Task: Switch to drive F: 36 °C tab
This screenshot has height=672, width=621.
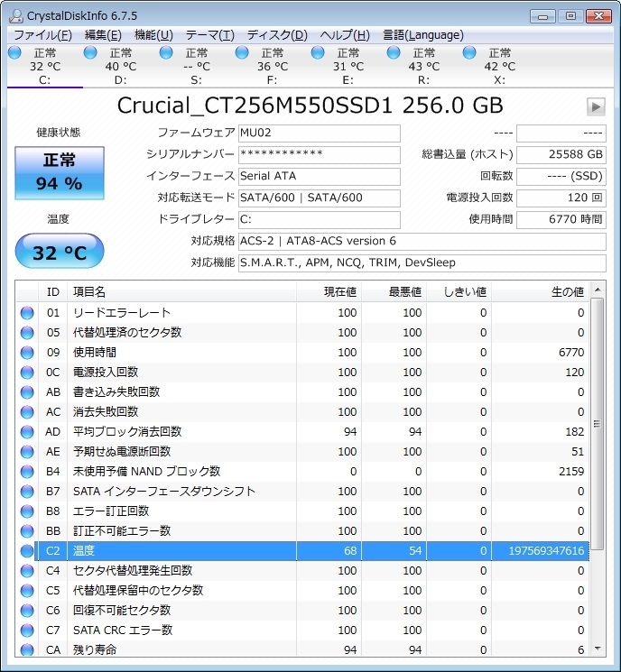Action: click(x=273, y=67)
